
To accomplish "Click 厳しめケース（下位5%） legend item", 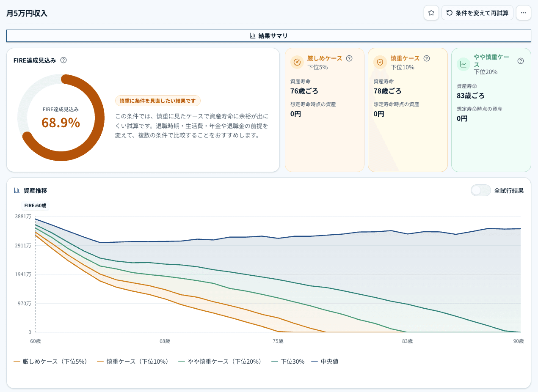I will coord(50,362).
